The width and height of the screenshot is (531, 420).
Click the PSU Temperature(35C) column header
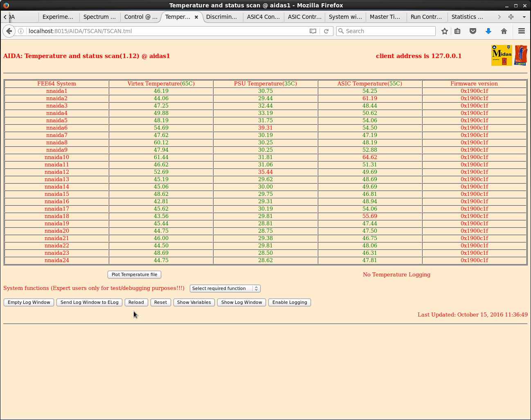point(265,84)
